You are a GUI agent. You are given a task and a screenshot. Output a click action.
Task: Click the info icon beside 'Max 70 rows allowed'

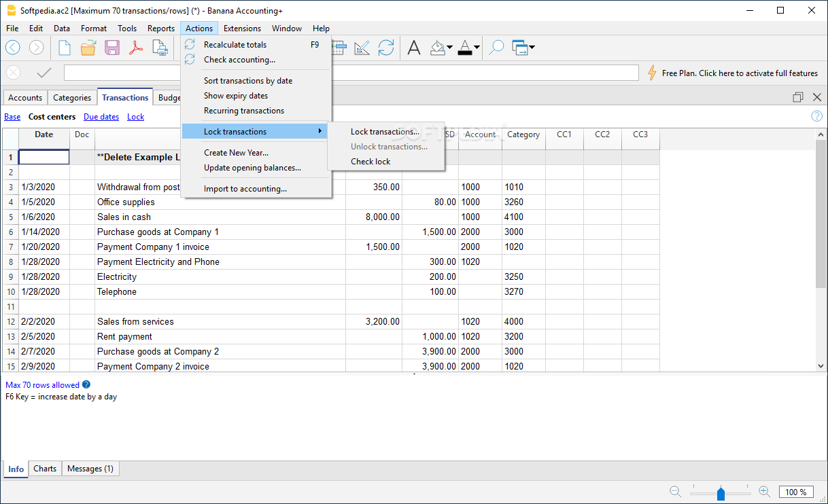click(x=86, y=384)
